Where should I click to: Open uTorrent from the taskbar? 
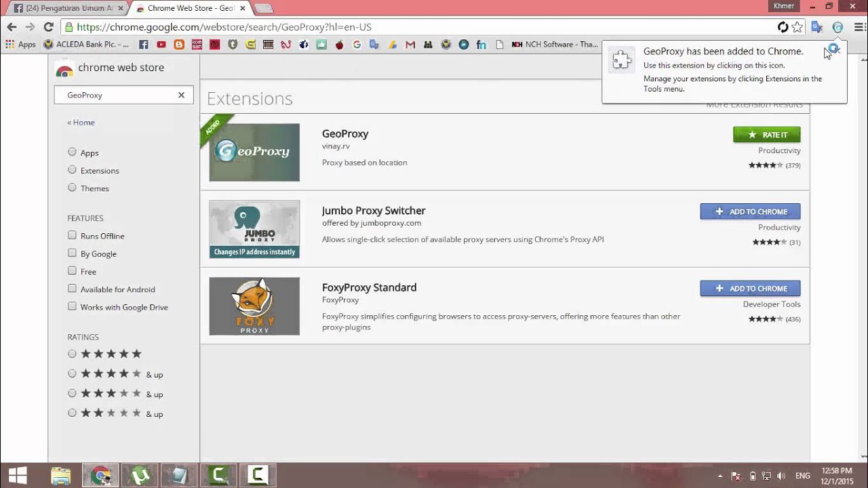pos(140,475)
